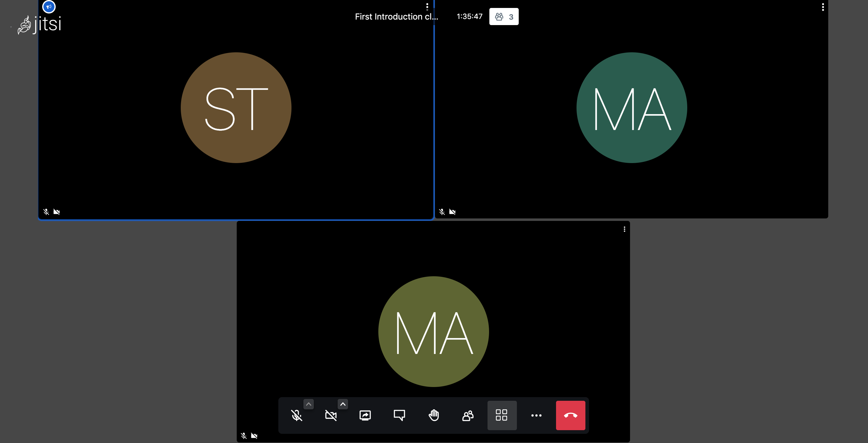Click the blue moderator megaphone indicator
Image resolution: width=868 pixels, height=443 pixels.
49,6
